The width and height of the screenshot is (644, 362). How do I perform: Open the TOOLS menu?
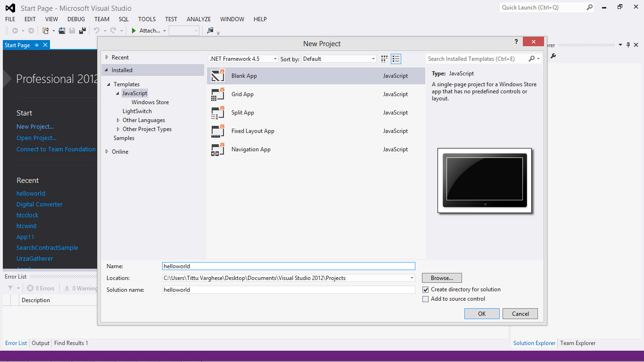click(147, 19)
